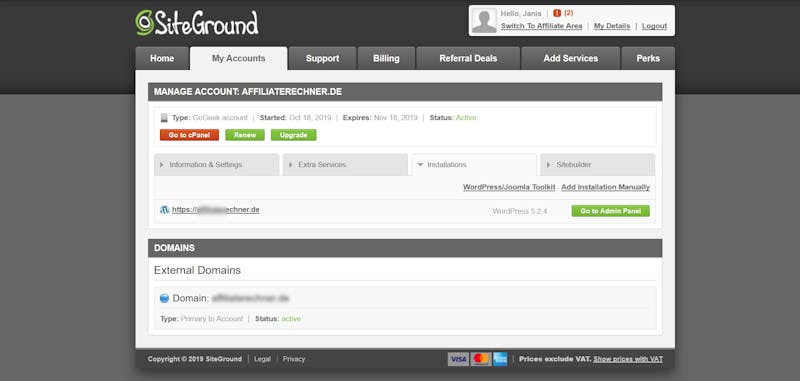The image size is (800, 381).
Task: Click the Manage Account header bar
Action: click(405, 92)
